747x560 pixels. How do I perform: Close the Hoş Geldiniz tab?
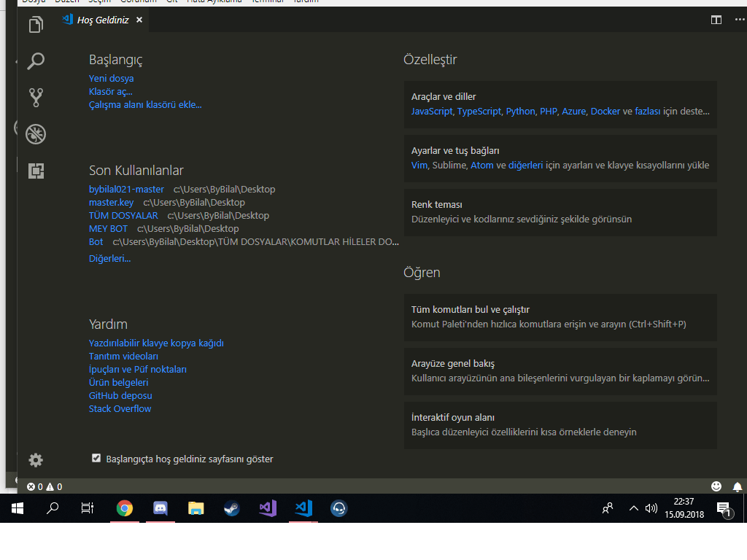(139, 20)
